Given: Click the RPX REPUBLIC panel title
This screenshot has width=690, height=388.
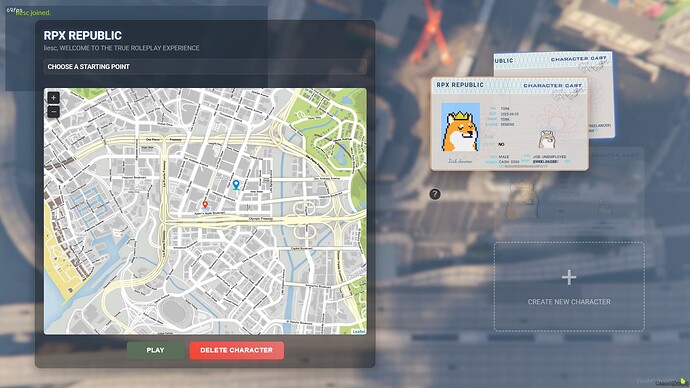Looking at the screenshot, I should [83, 36].
